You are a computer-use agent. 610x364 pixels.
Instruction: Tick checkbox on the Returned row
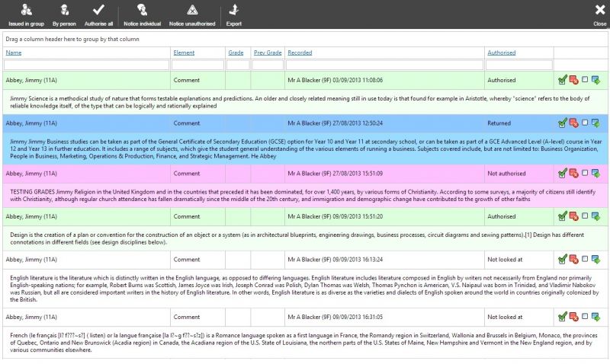(585, 123)
